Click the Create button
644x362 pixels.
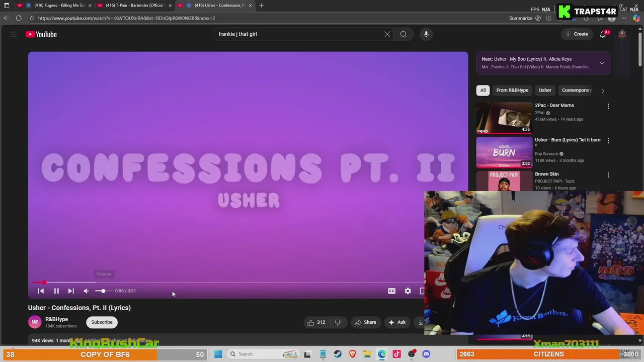pyautogui.click(x=577, y=34)
